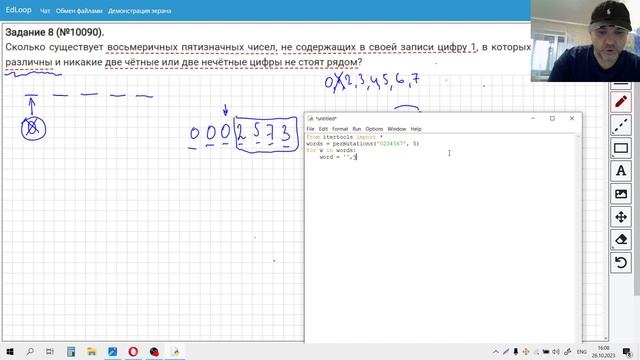Viewport: 640px width, 360px height.
Task: Open the Opera browser on taskbar
Action: tap(133, 351)
